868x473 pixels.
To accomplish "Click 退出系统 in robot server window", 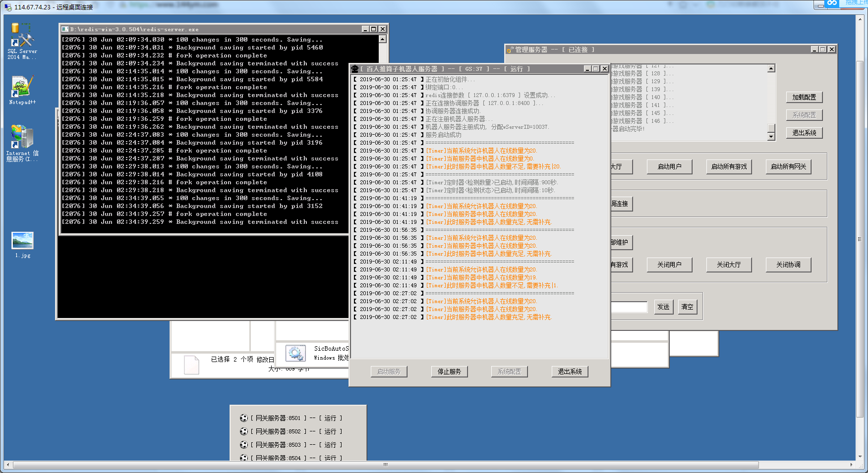I will pyautogui.click(x=570, y=371).
